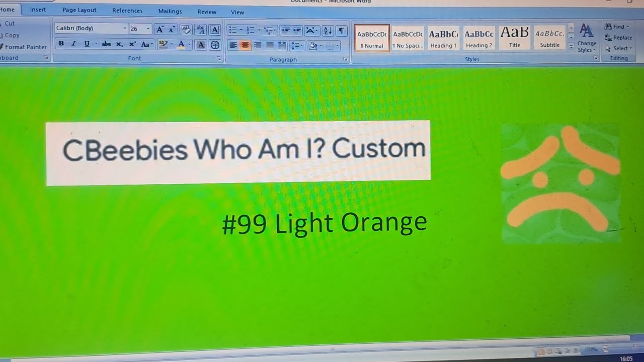
Task: Open the Font dialog launcher
Action: (x=219, y=59)
